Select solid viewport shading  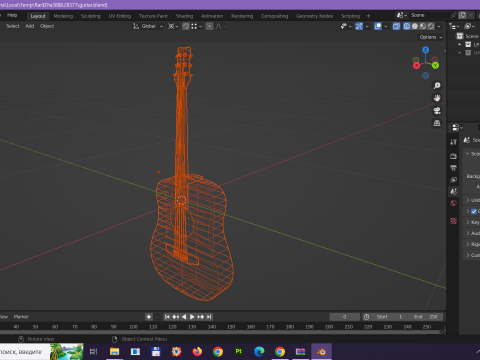(415, 26)
